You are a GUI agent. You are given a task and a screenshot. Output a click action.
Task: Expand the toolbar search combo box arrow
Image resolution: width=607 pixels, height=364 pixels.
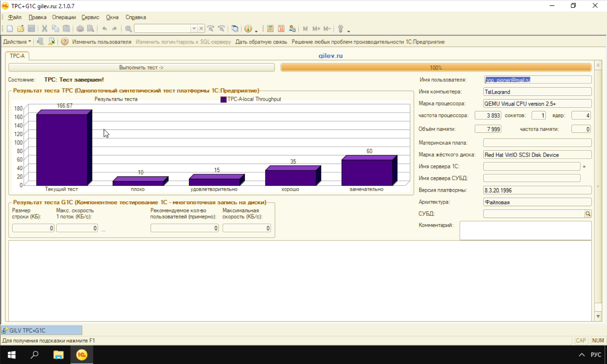(x=194, y=29)
